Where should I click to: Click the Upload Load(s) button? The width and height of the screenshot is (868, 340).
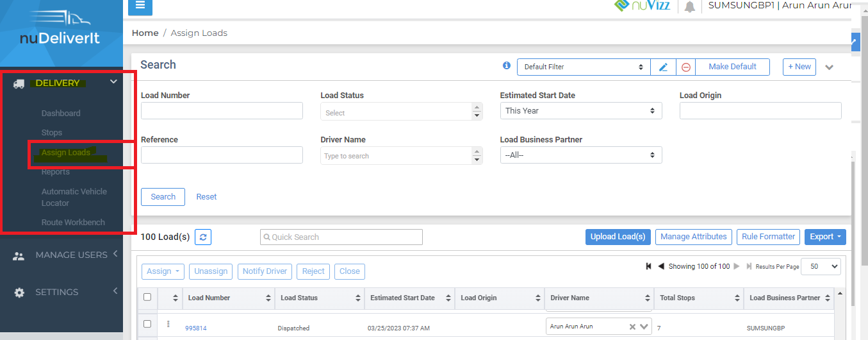coord(618,237)
